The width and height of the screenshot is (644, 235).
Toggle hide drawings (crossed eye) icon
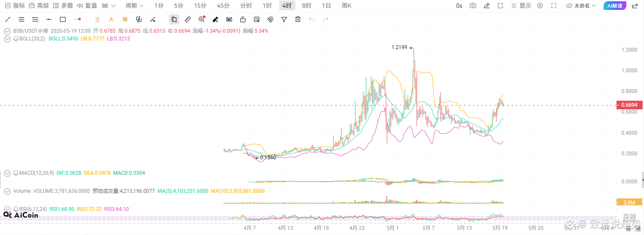(270, 19)
